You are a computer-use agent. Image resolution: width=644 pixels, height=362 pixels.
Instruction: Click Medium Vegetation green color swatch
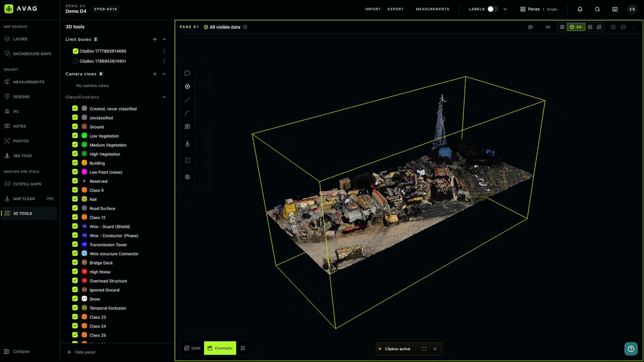coord(84,145)
